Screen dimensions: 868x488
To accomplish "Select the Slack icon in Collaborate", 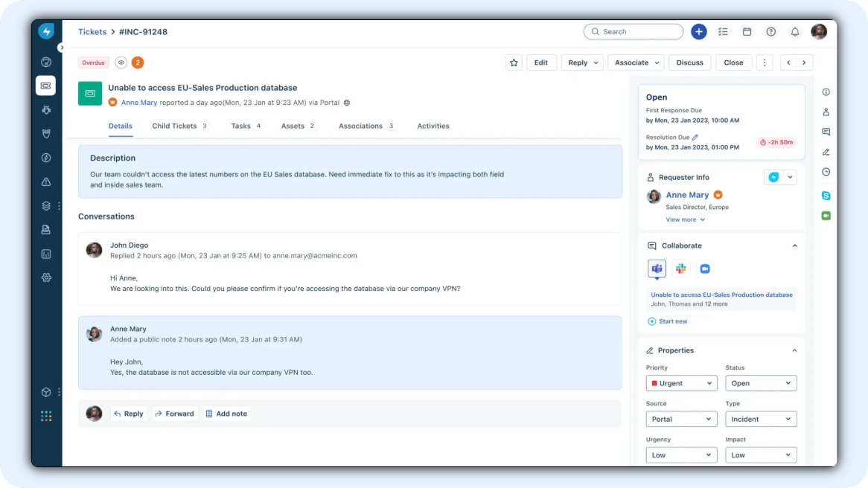I will pos(680,269).
